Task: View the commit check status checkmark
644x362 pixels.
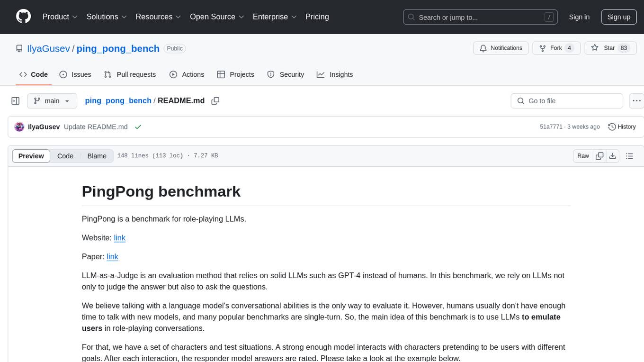Action: (138, 127)
